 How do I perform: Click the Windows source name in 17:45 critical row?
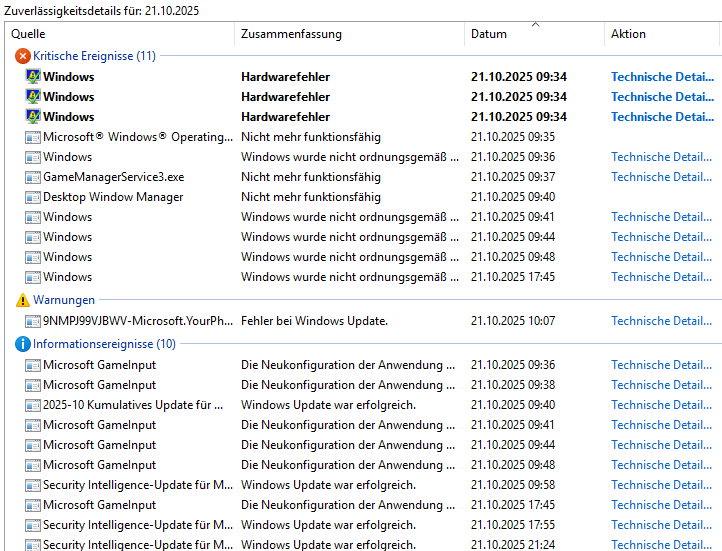[68, 277]
